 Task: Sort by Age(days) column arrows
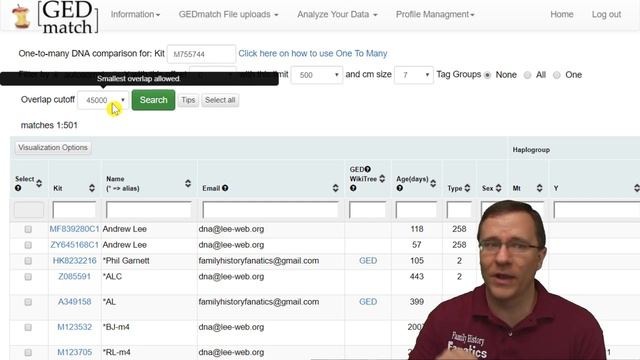433,183
